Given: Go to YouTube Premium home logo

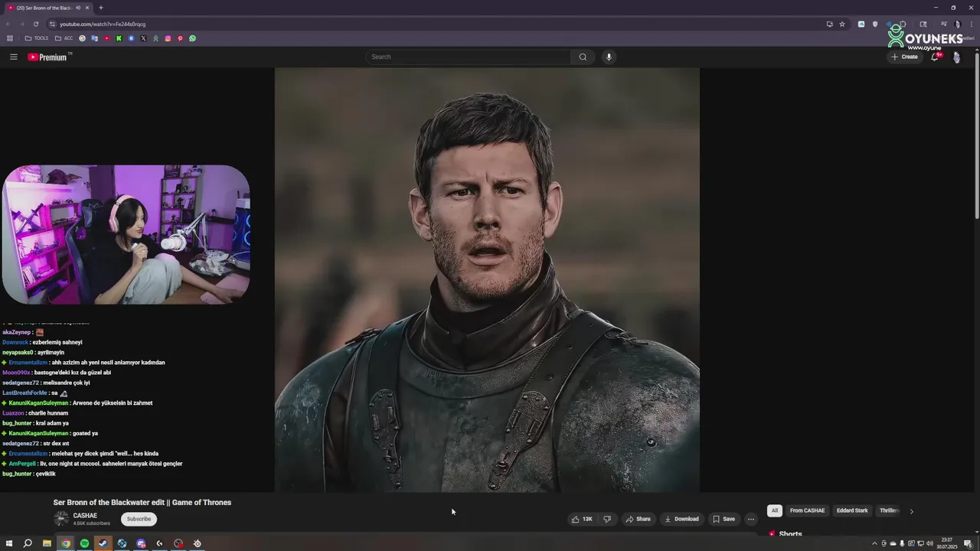Looking at the screenshot, I should tap(47, 57).
